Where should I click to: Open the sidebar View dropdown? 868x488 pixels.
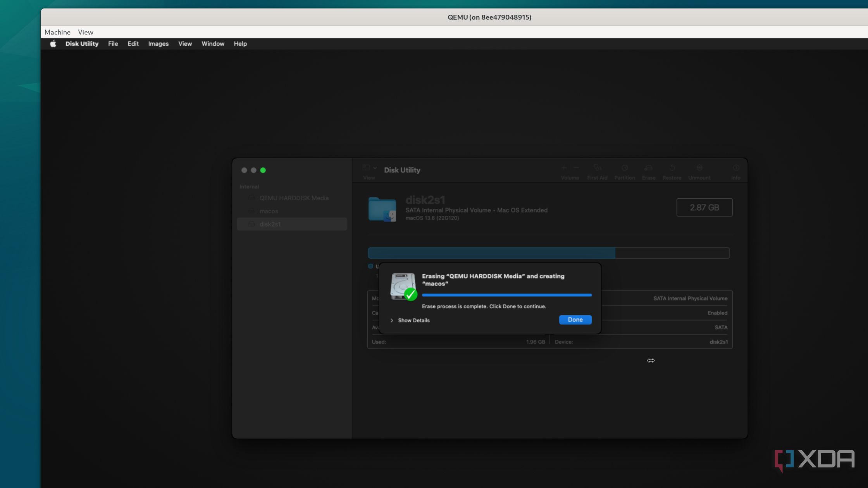click(369, 168)
